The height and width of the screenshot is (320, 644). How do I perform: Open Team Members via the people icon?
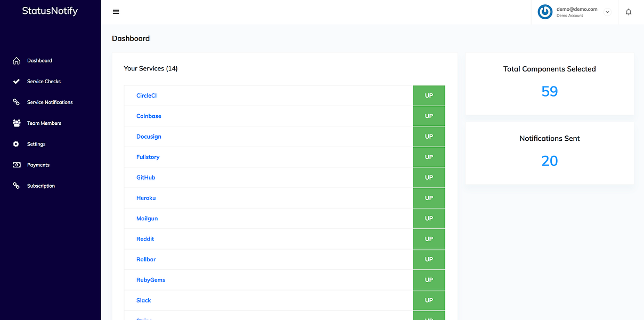pyautogui.click(x=17, y=123)
